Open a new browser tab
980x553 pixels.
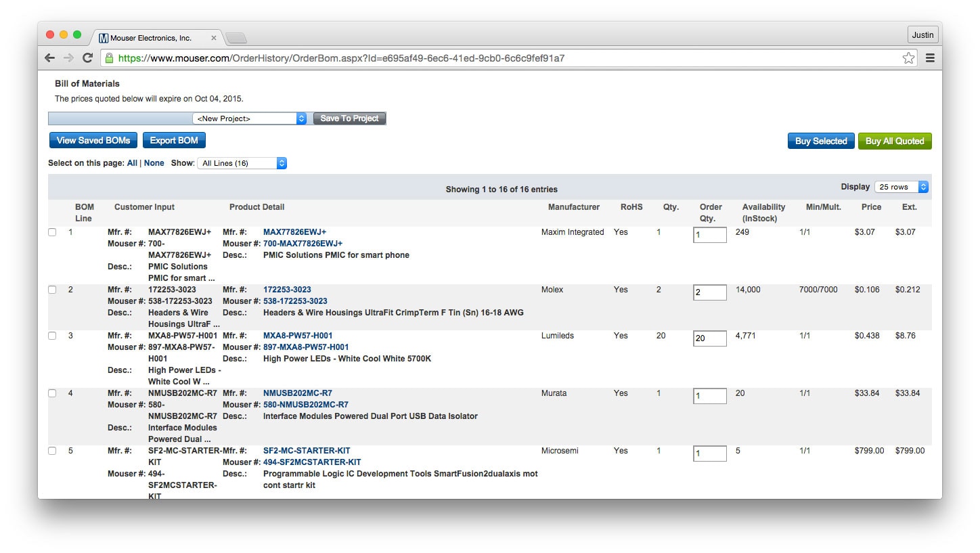[236, 38]
